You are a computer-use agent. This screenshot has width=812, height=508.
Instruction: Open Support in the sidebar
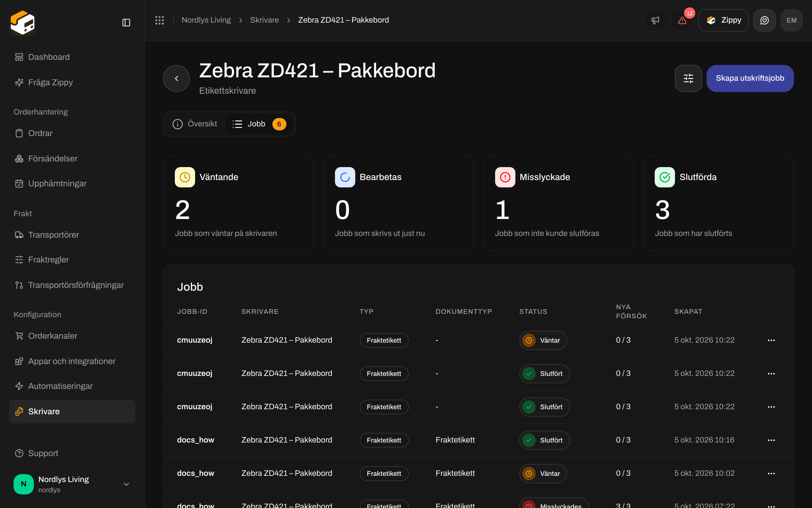[72, 453]
